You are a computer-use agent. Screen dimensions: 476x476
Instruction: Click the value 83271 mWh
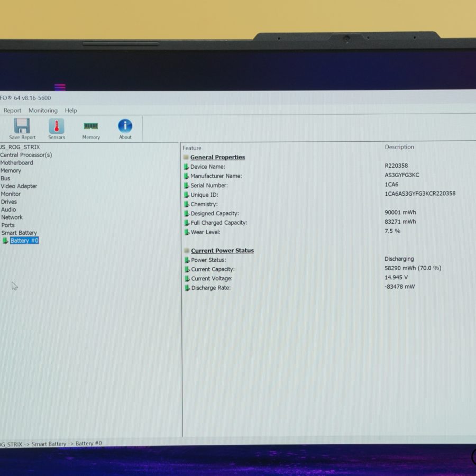coord(400,222)
